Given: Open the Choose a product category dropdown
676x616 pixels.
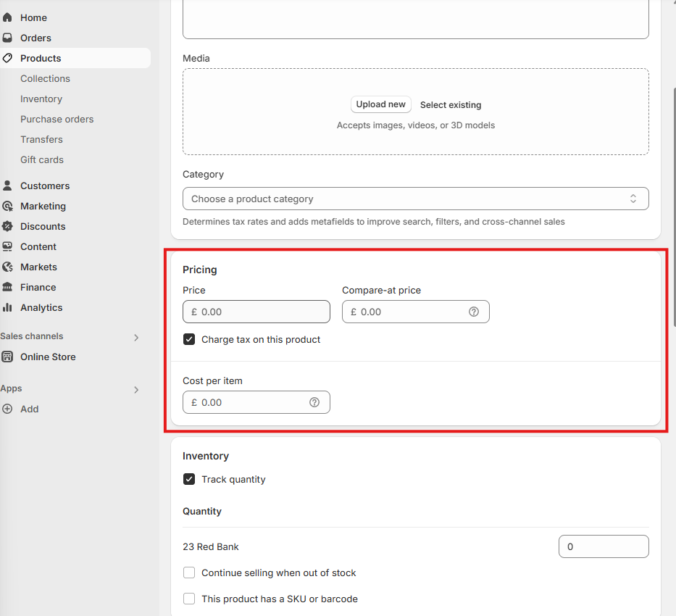Looking at the screenshot, I should coord(416,199).
